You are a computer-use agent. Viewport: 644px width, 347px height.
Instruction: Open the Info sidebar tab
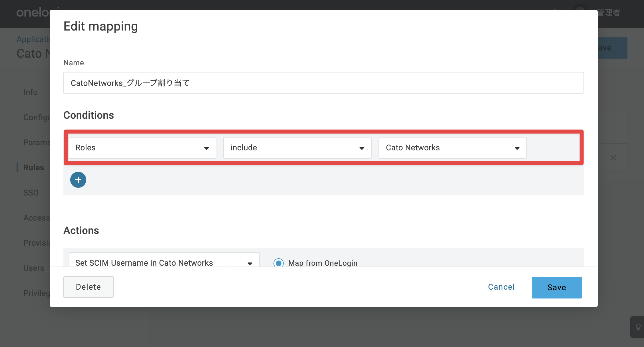click(x=31, y=92)
